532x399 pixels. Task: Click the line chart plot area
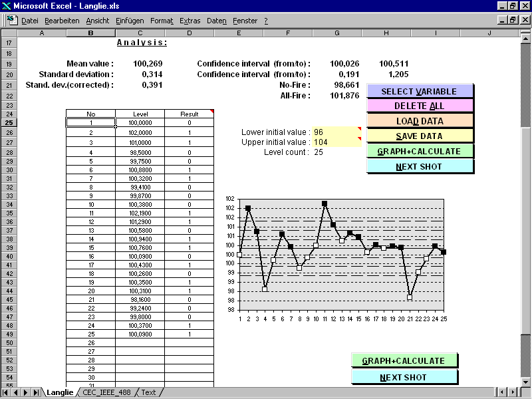point(342,255)
